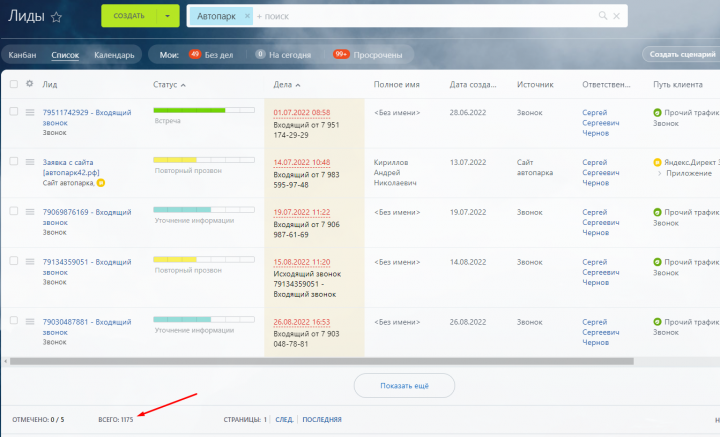Click green traffic icon in 79030487881 row

[657, 322]
